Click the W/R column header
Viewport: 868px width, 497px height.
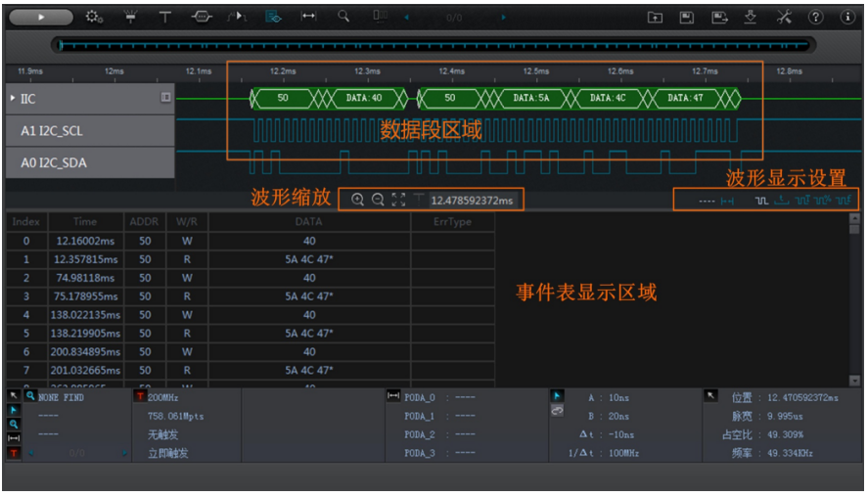click(187, 221)
